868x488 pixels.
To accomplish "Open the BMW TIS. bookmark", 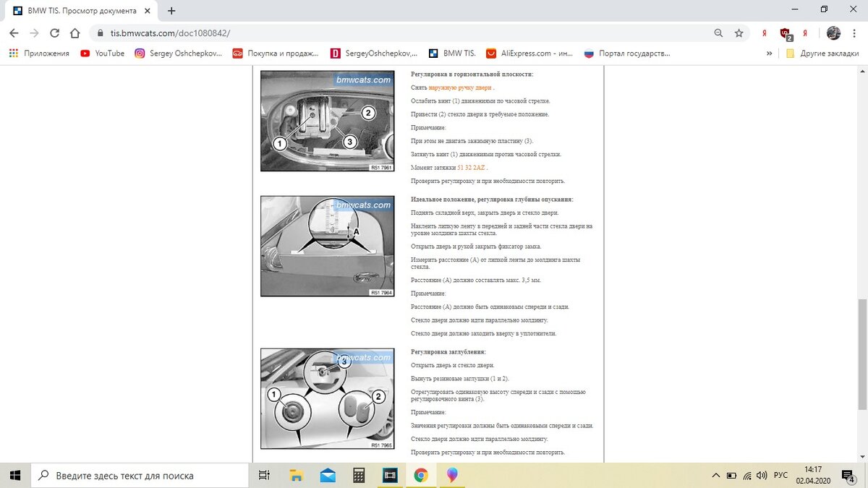I will coord(451,53).
